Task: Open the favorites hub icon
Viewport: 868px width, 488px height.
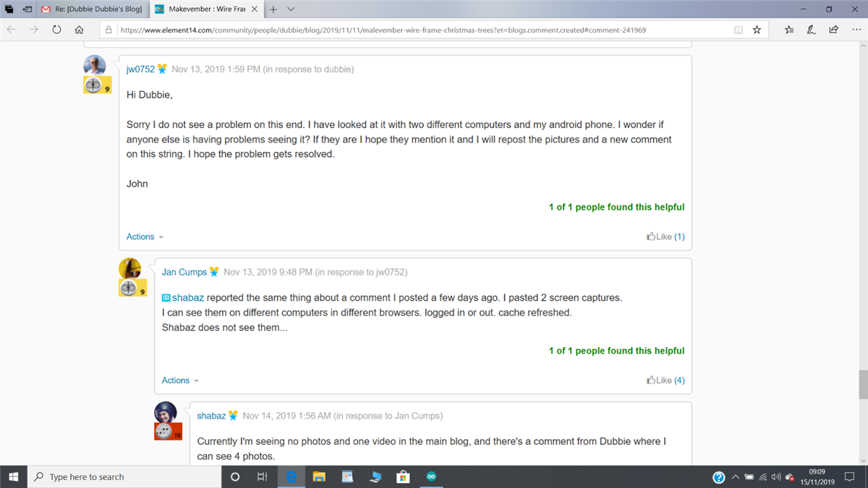Action: pos(789,30)
